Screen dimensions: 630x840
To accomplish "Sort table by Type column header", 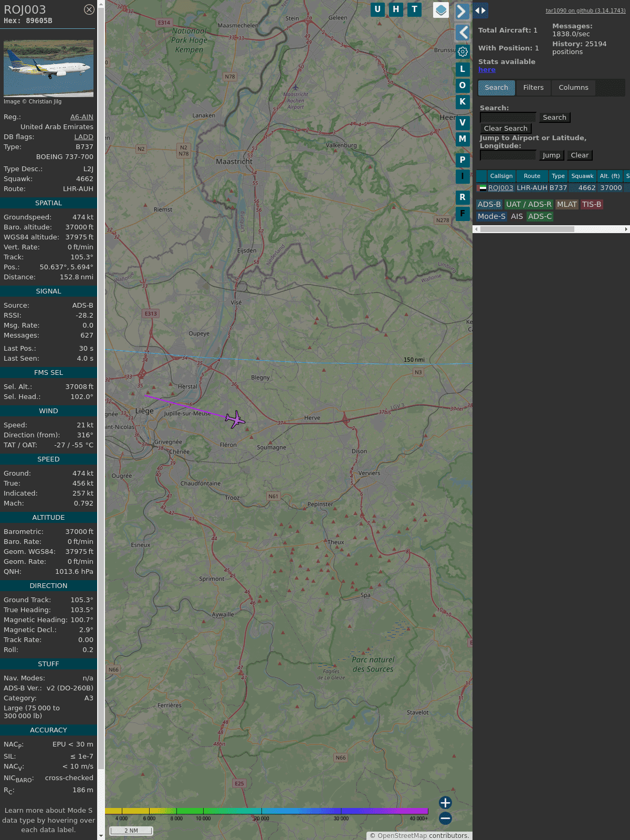I will point(558,176).
